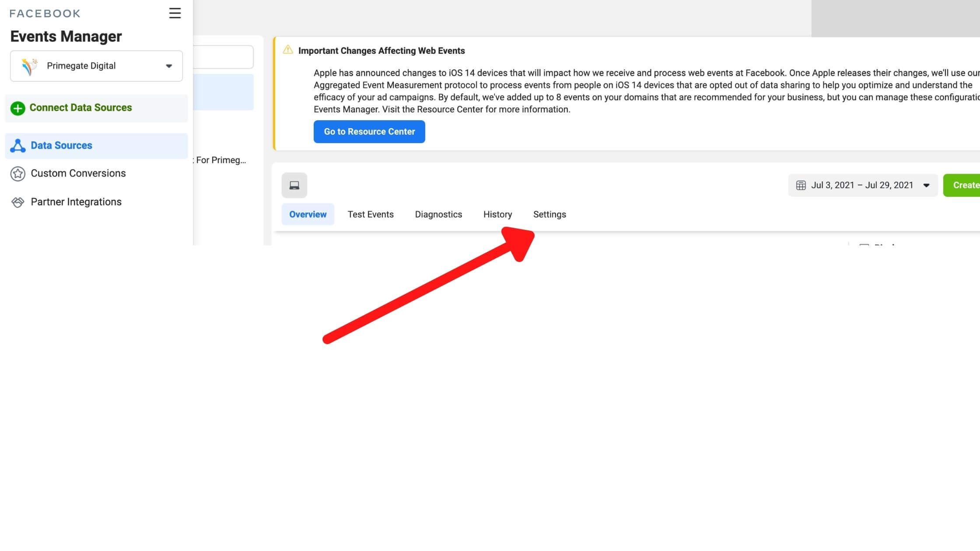Select Data Sources in the sidebar

(96, 146)
